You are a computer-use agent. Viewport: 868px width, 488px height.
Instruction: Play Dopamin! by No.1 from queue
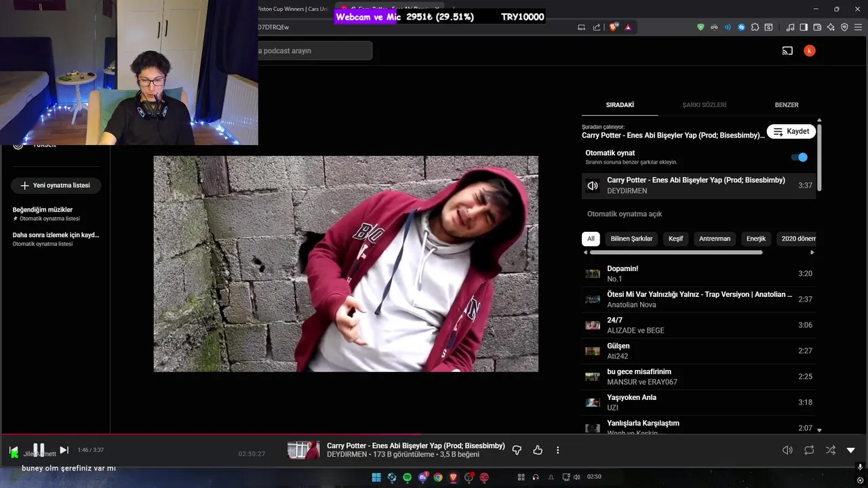(698, 274)
